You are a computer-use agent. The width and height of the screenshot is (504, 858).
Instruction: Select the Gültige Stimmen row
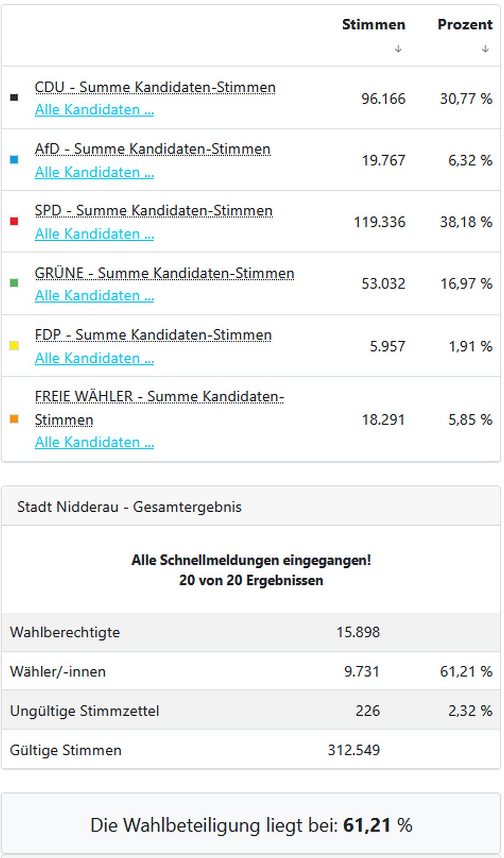[x=66, y=750]
